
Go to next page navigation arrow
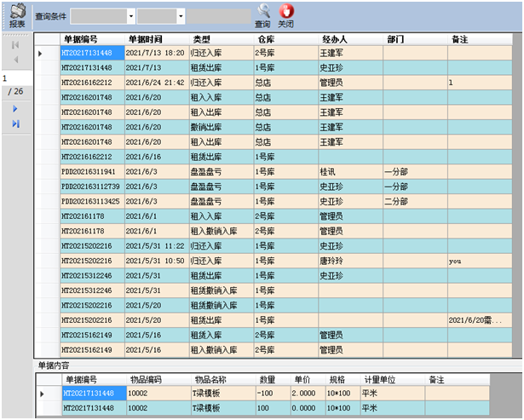pyautogui.click(x=15, y=109)
